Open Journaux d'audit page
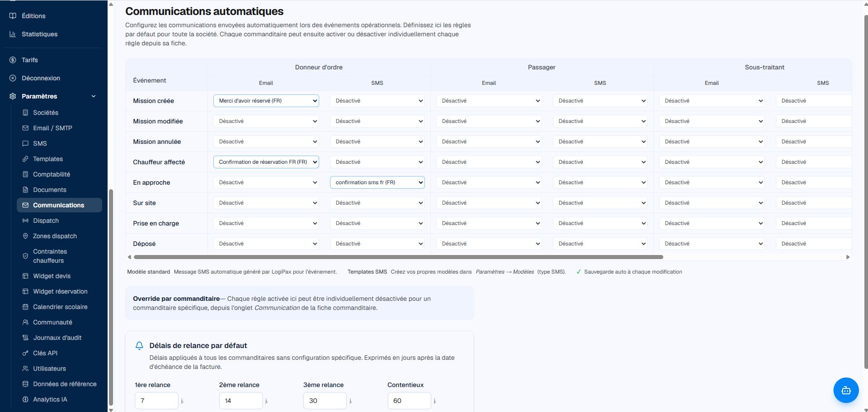 coord(59,338)
